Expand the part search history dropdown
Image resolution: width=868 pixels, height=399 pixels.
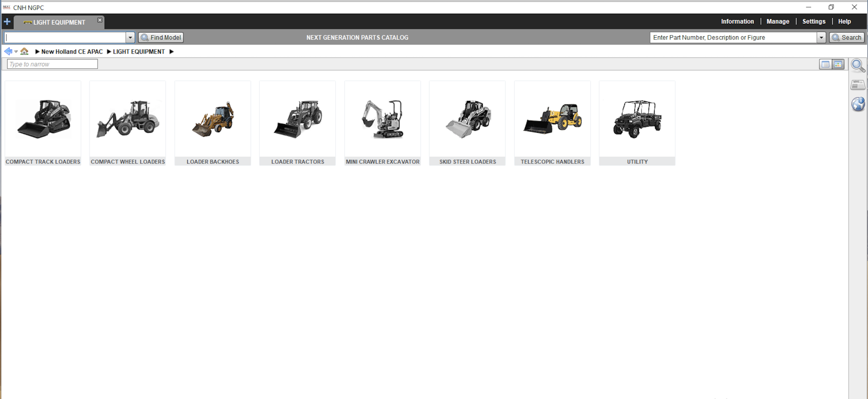821,37
